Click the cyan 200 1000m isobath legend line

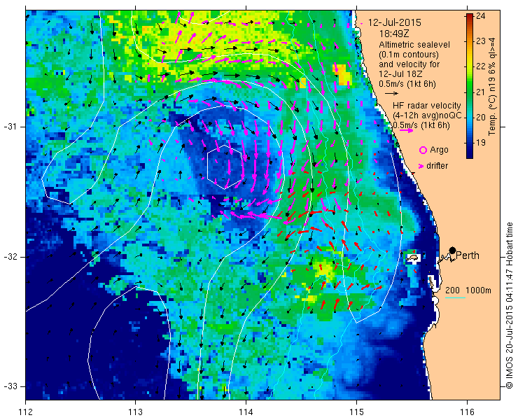(x=455, y=298)
